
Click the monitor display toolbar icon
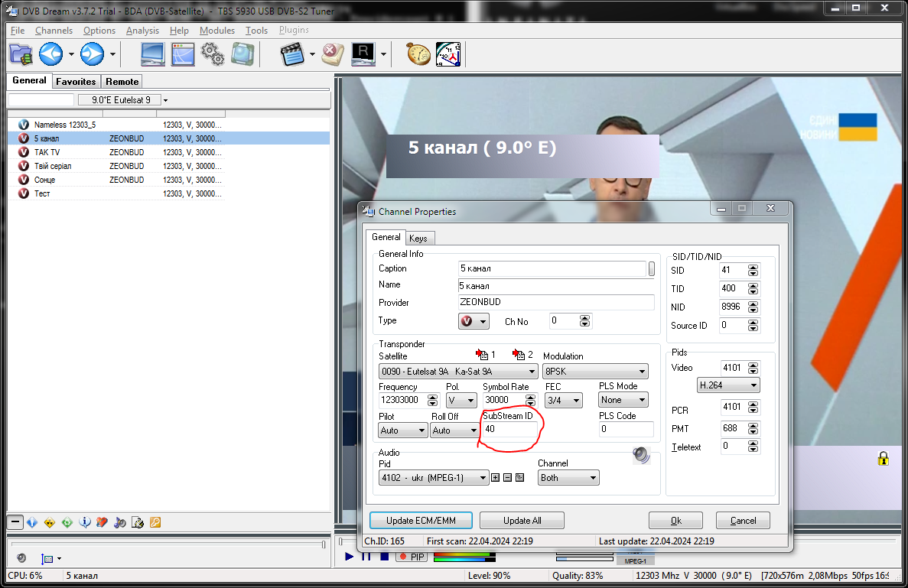152,54
